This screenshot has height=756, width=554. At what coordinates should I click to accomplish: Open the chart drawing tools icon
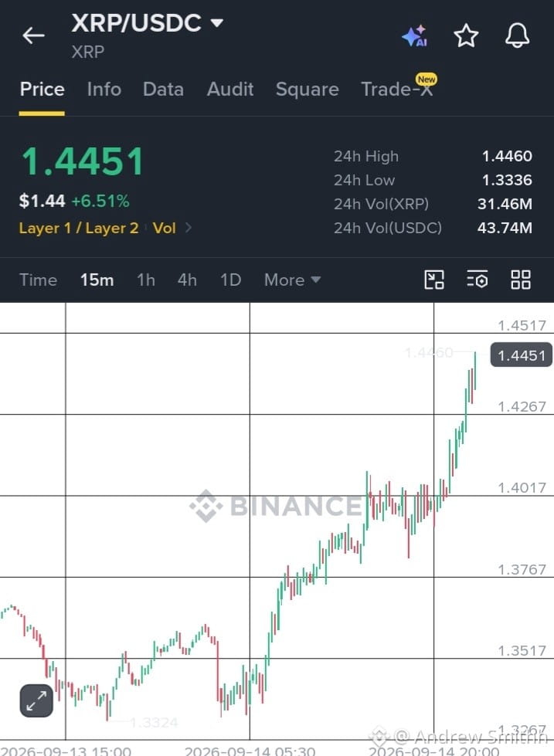coord(433,280)
